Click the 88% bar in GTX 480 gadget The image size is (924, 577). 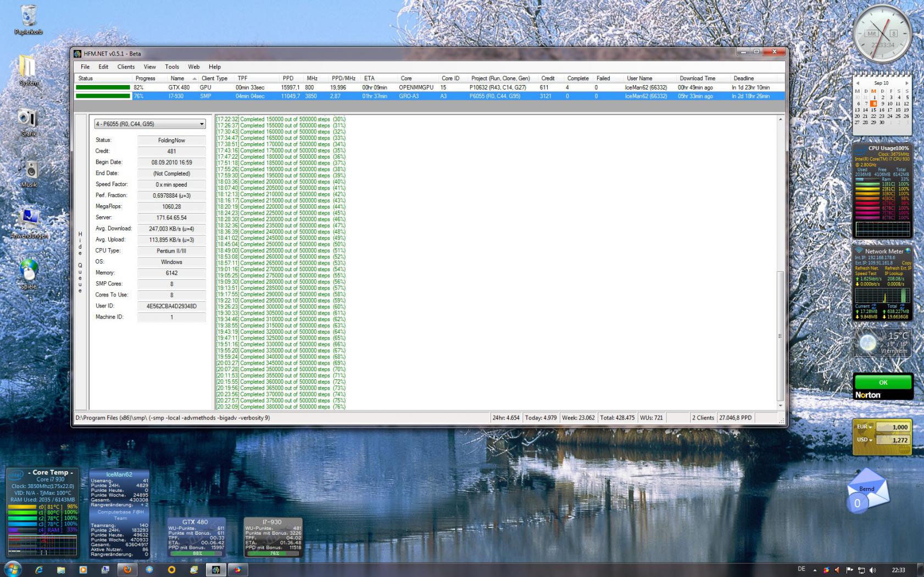click(197, 553)
